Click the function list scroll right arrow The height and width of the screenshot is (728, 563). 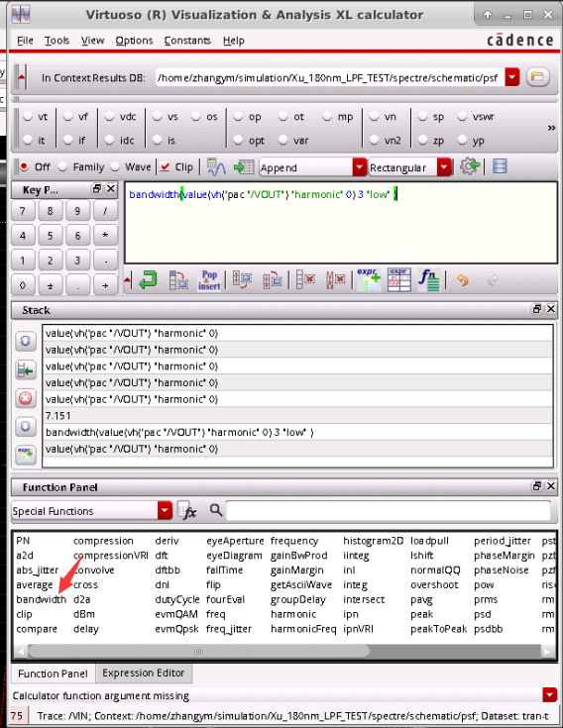coord(548,651)
